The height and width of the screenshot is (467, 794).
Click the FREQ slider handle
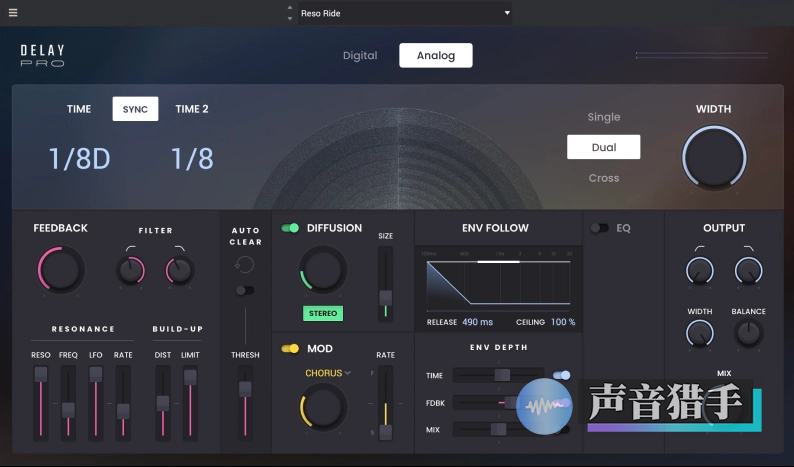(68, 410)
